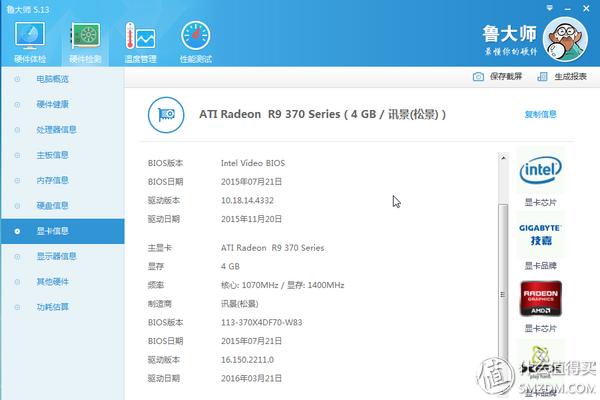Click the bullet icon beside 其他硬件
Screen dimensions: 600x400
click(17, 282)
